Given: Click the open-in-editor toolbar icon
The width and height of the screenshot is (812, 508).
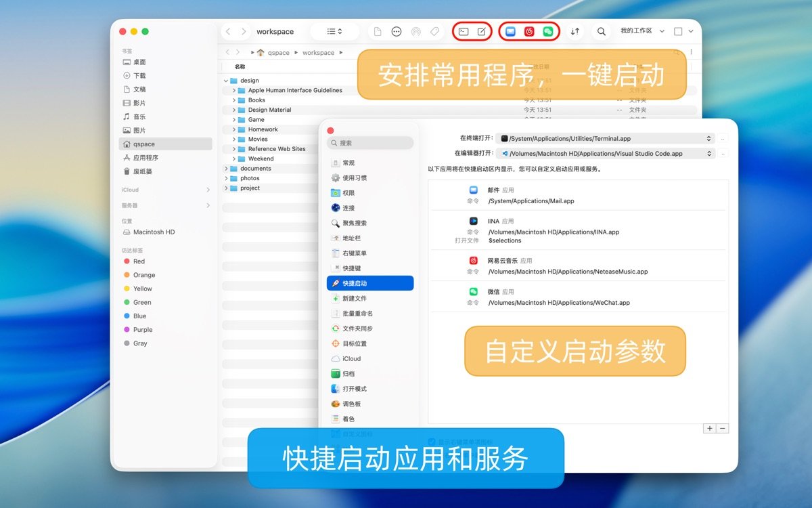Looking at the screenshot, I should click(x=481, y=32).
